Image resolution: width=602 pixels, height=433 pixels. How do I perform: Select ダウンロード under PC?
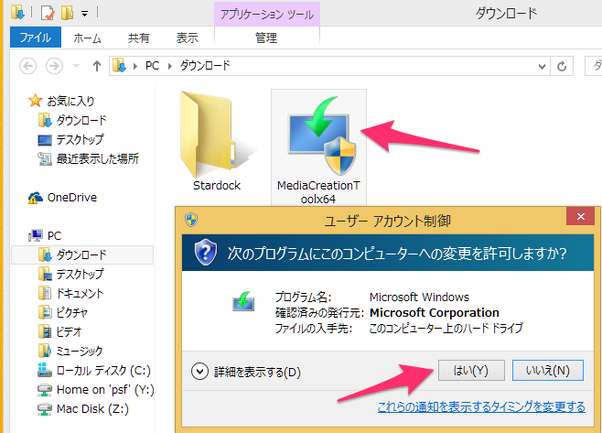point(83,255)
